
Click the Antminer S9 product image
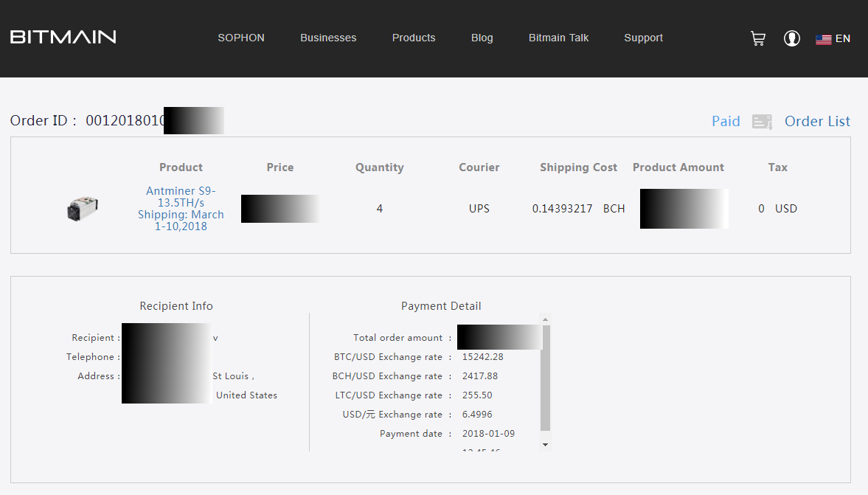[83, 209]
